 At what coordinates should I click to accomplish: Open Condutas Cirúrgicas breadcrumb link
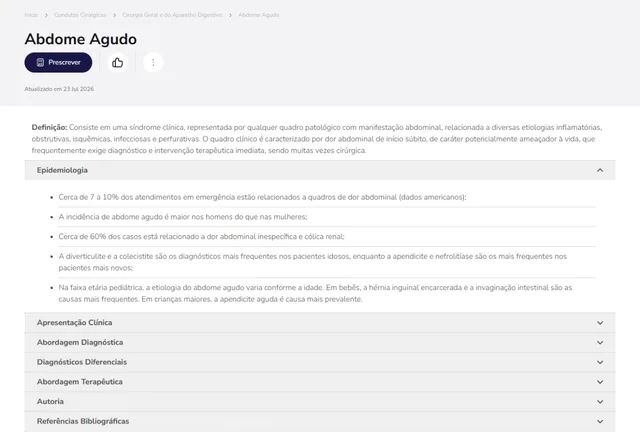[80, 15]
